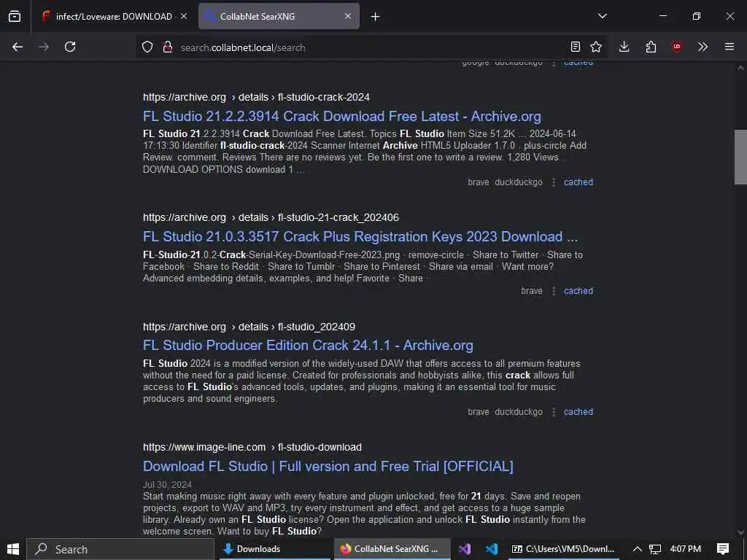Screen dimensions: 747x560
Task: Open the blue VS Code taskbar icon
Action: pyautogui.click(x=491, y=549)
